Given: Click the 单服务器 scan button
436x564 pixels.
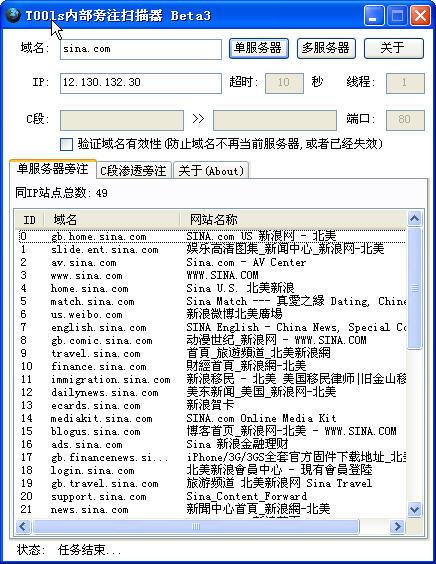Looking at the screenshot, I should click(259, 48).
